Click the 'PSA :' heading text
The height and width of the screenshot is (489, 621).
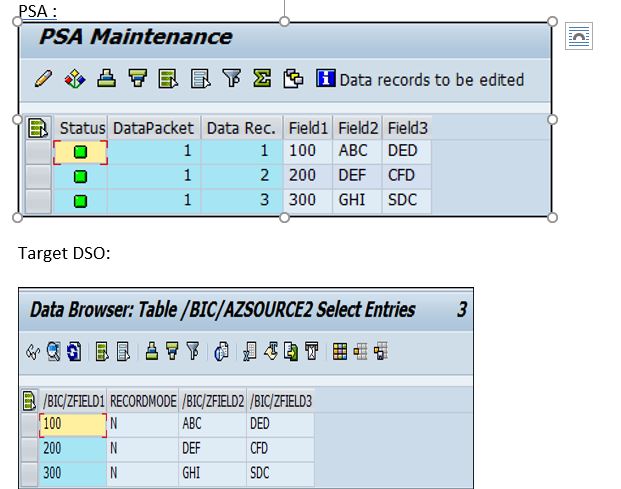(x=38, y=11)
